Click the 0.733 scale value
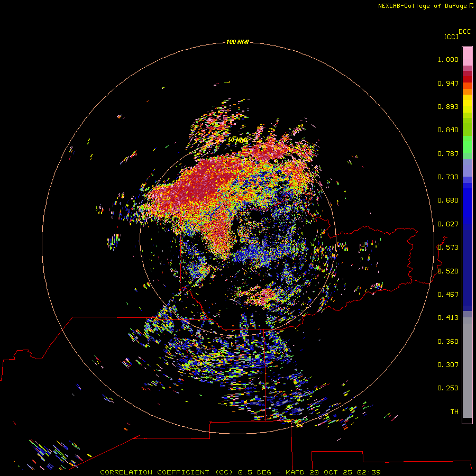 tap(448, 177)
